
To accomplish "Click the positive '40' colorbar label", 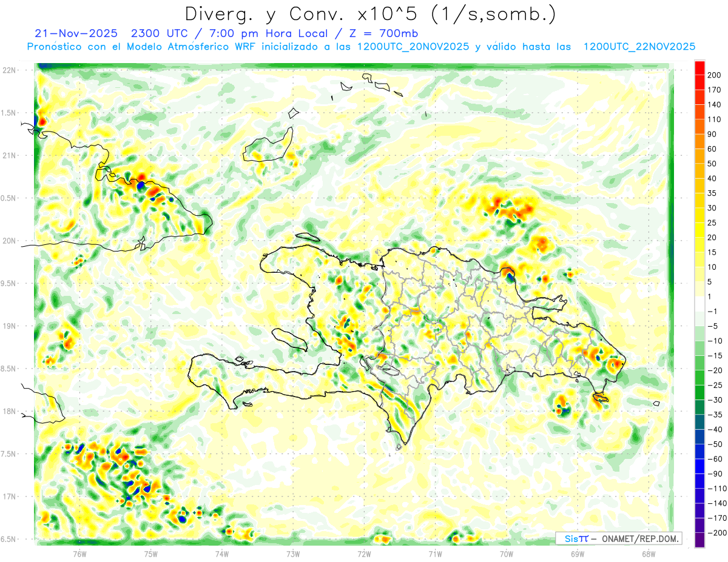I will click(712, 178).
